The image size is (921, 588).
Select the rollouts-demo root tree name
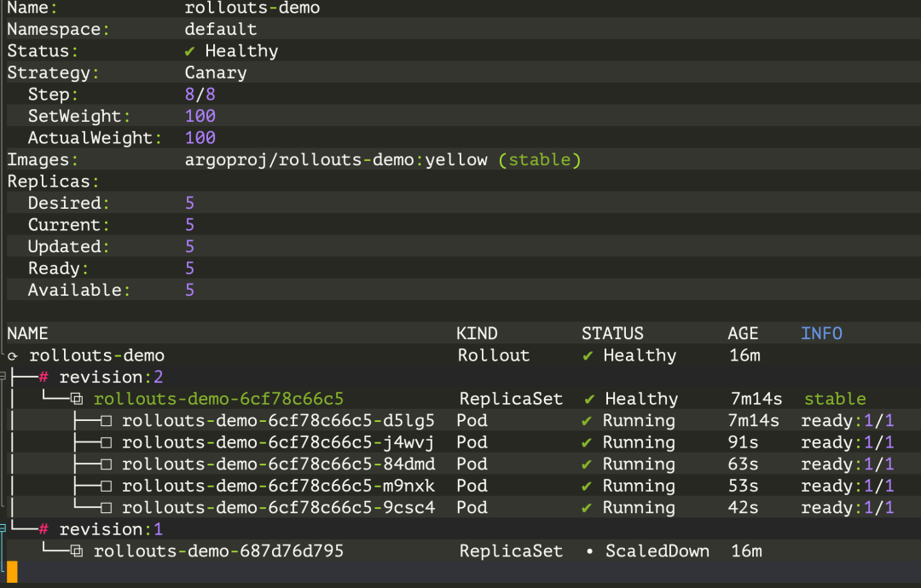click(x=97, y=355)
